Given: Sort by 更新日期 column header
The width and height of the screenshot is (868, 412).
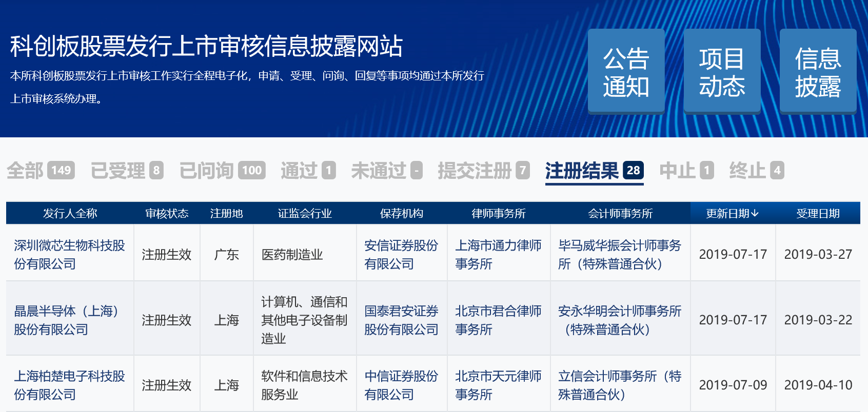Looking at the screenshot, I should click(732, 213).
